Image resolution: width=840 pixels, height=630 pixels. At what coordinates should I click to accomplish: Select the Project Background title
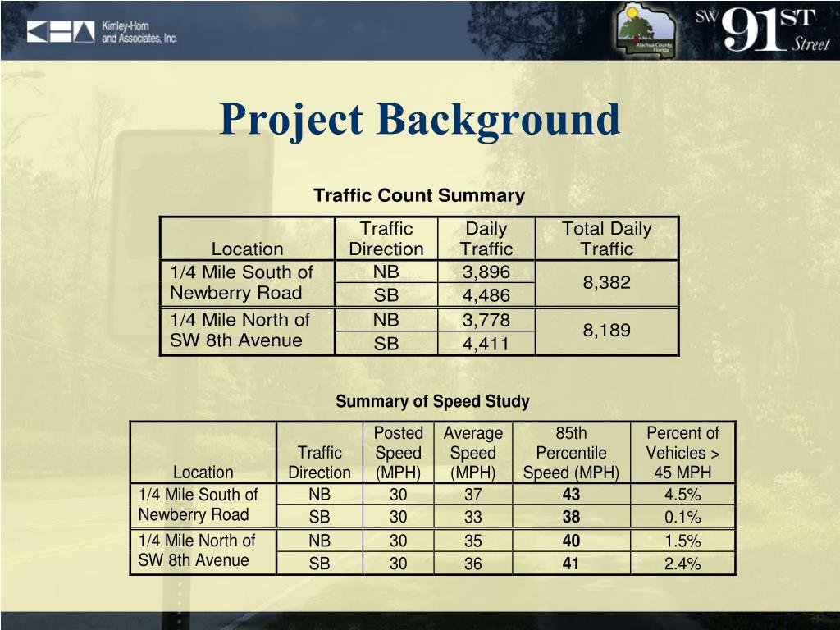(x=420, y=119)
